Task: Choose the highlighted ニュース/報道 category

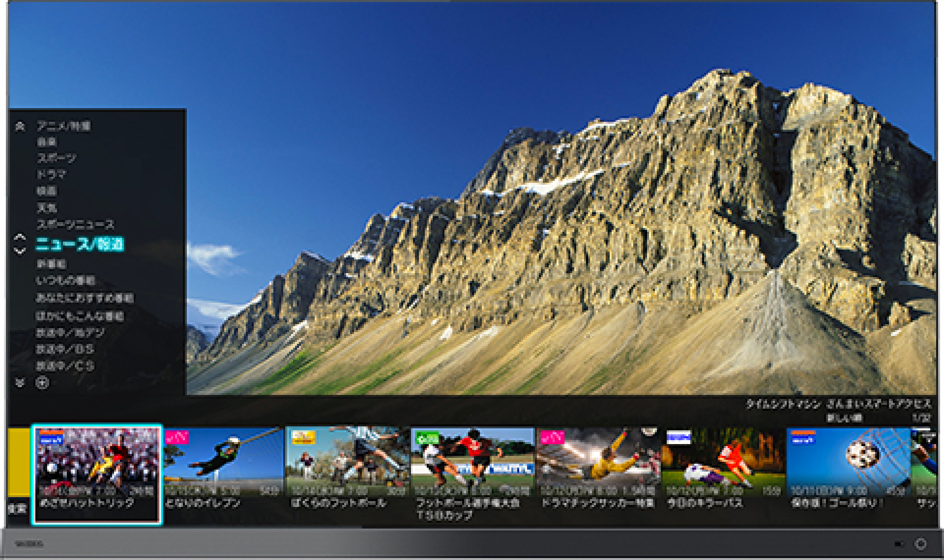Action: (80, 244)
